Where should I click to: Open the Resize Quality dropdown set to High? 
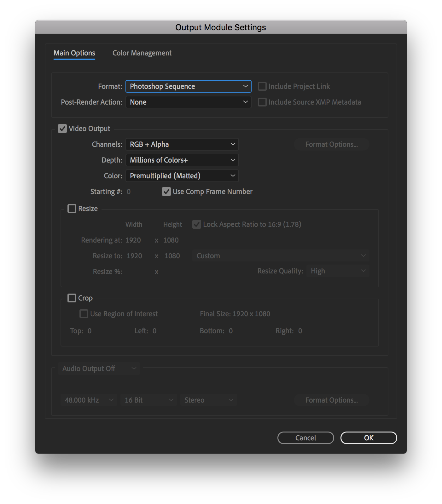click(338, 271)
